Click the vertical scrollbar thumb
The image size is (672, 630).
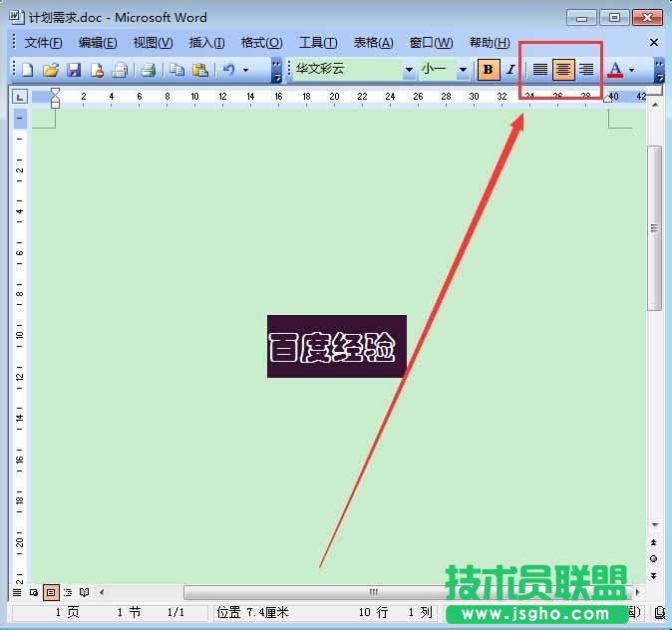point(654,228)
